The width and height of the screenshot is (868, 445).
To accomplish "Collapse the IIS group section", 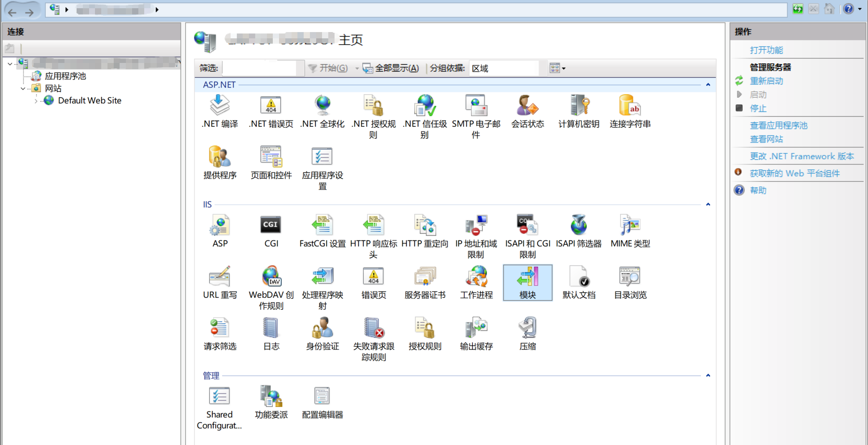I will point(708,205).
